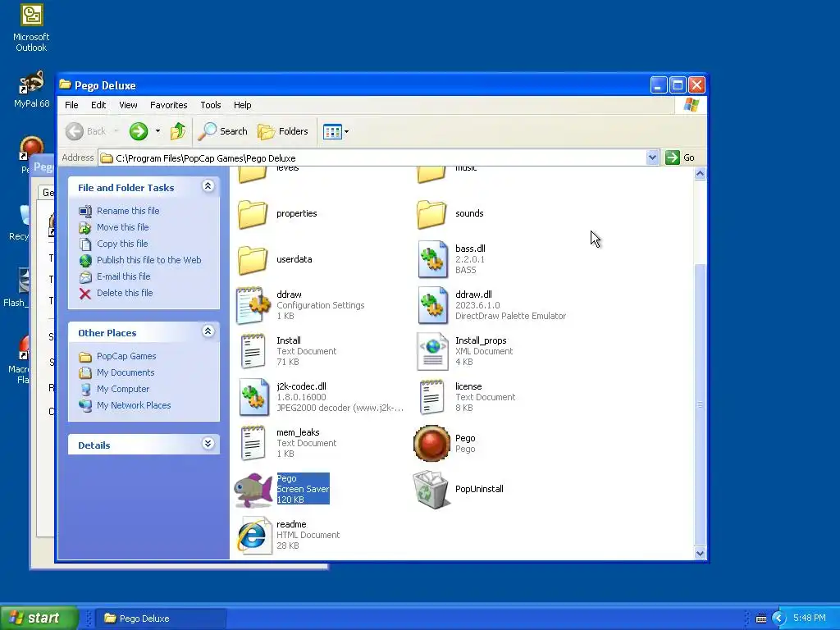The height and width of the screenshot is (630, 840).
Task: Select the ddraw configuration settings icon
Action: coord(253,305)
